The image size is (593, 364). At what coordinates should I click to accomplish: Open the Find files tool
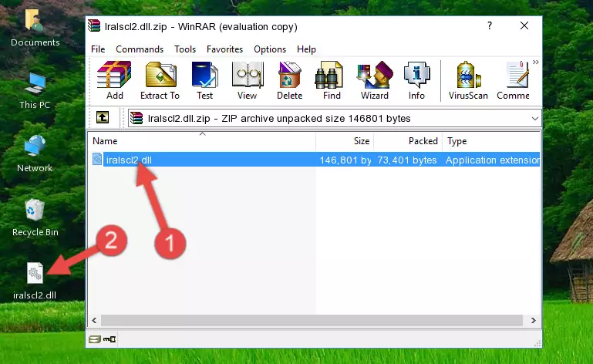332,80
